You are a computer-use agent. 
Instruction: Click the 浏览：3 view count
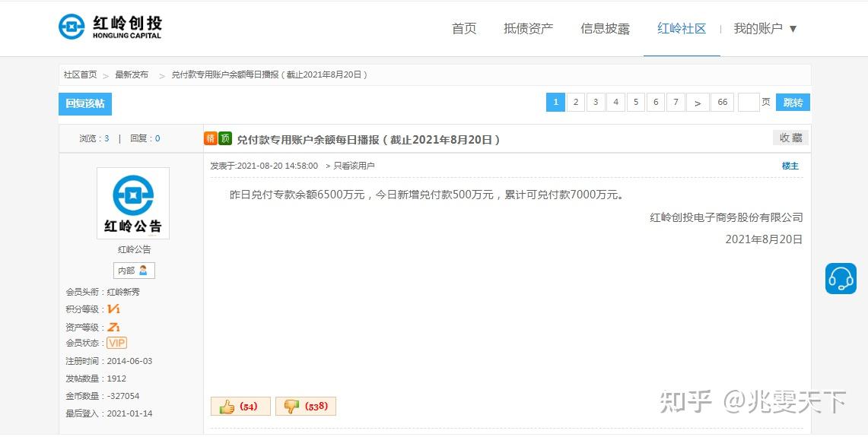94,138
